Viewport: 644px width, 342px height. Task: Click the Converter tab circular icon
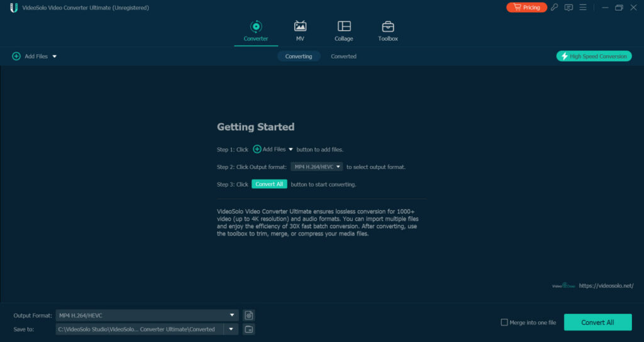[256, 26]
